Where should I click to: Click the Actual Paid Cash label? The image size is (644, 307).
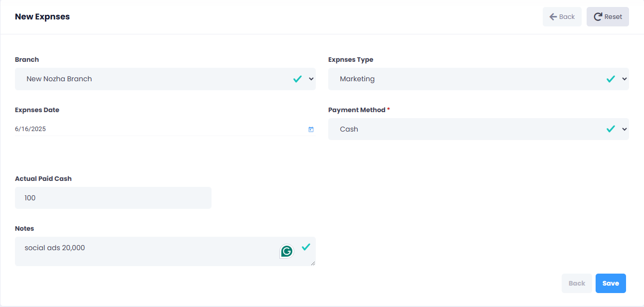tap(43, 178)
